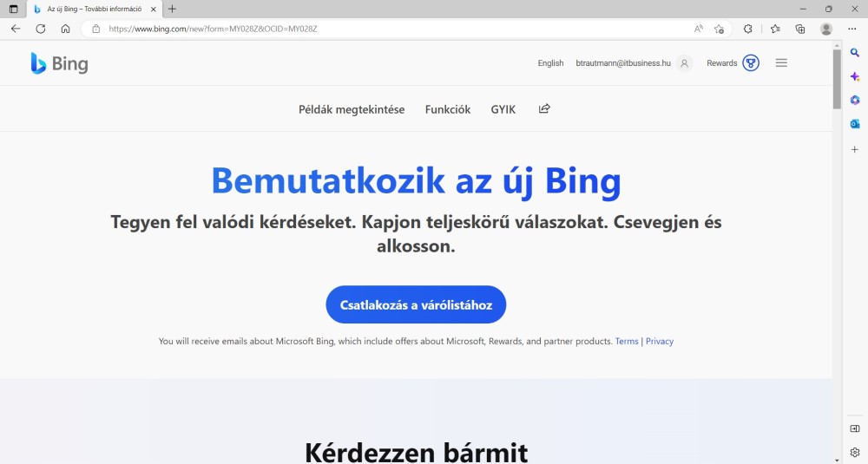Image resolution: width=868 pixels, height=464 pixels.
Task: Open the Terms link
Action: (x=627, y=341)
